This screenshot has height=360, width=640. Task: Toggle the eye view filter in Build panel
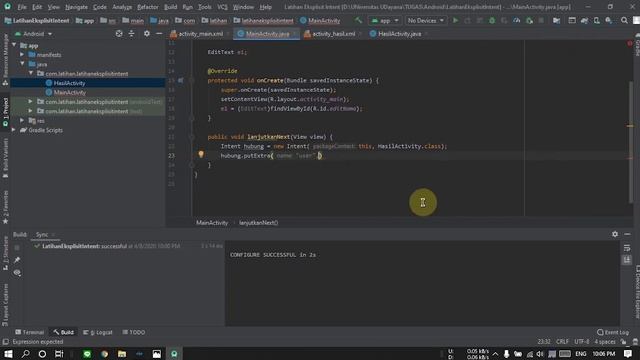(17, 272)
